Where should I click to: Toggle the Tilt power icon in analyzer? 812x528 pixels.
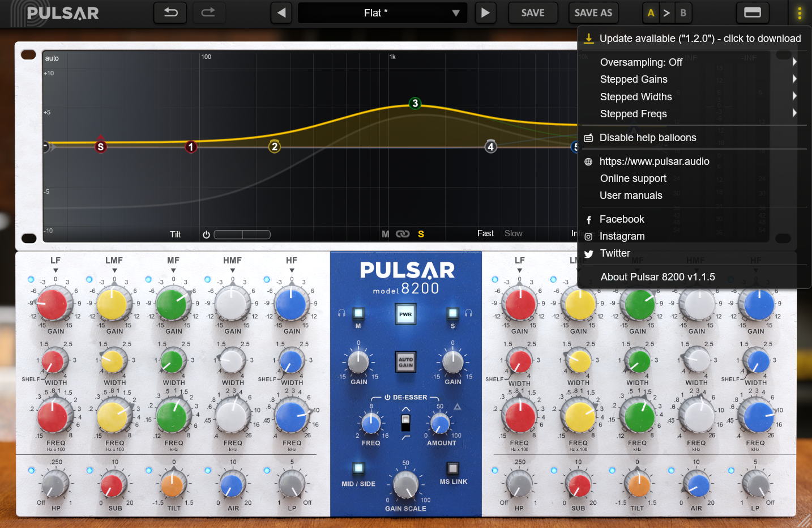[206, 235]
